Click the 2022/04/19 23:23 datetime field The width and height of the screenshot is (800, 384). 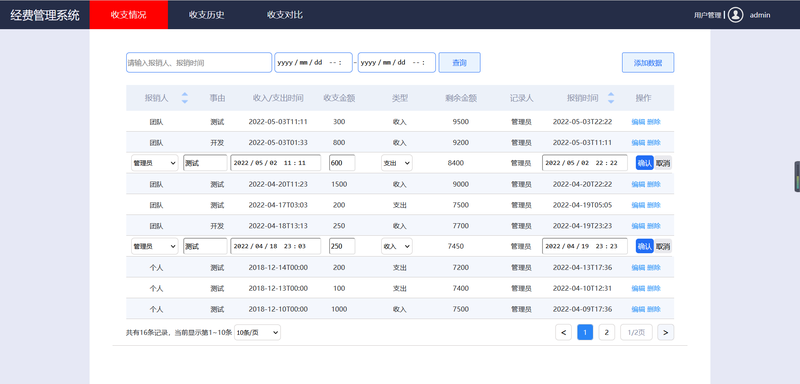coord(585,246)
